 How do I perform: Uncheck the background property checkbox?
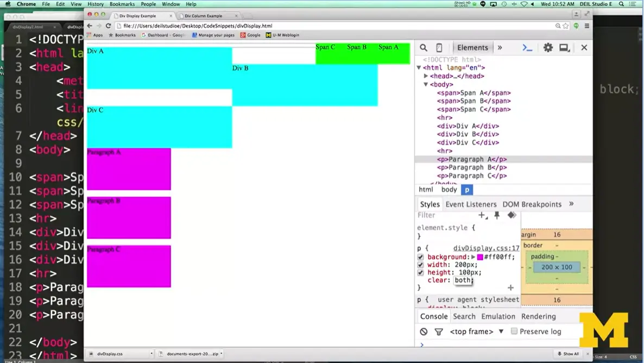[x=420, y=257]
